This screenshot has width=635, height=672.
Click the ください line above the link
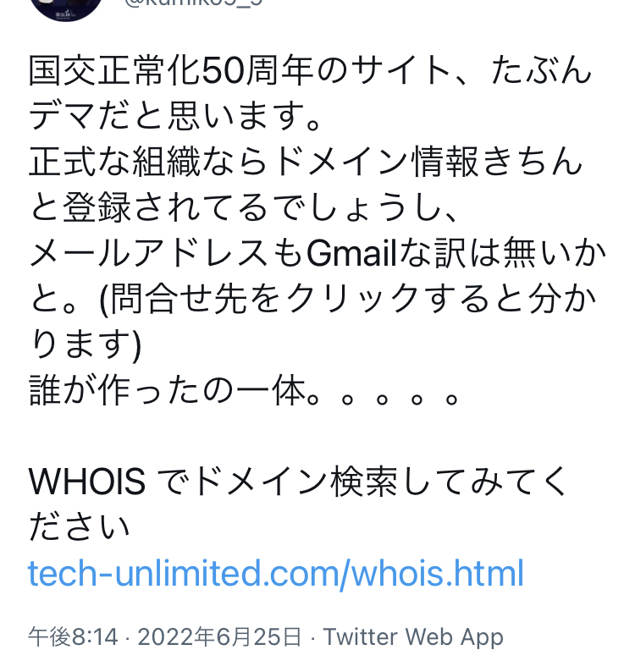coord(80,527)
